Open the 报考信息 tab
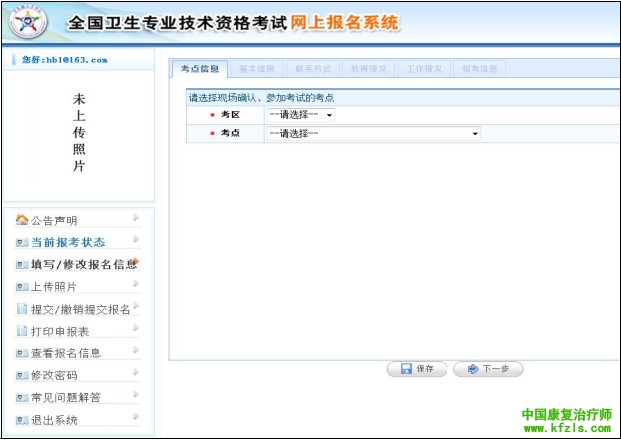 tap(479, 69)
